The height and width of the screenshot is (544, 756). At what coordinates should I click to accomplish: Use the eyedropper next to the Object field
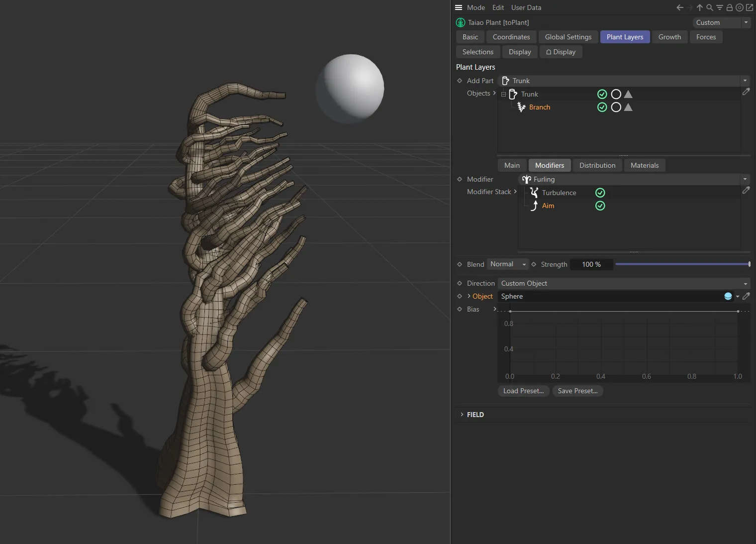point(746,296)
